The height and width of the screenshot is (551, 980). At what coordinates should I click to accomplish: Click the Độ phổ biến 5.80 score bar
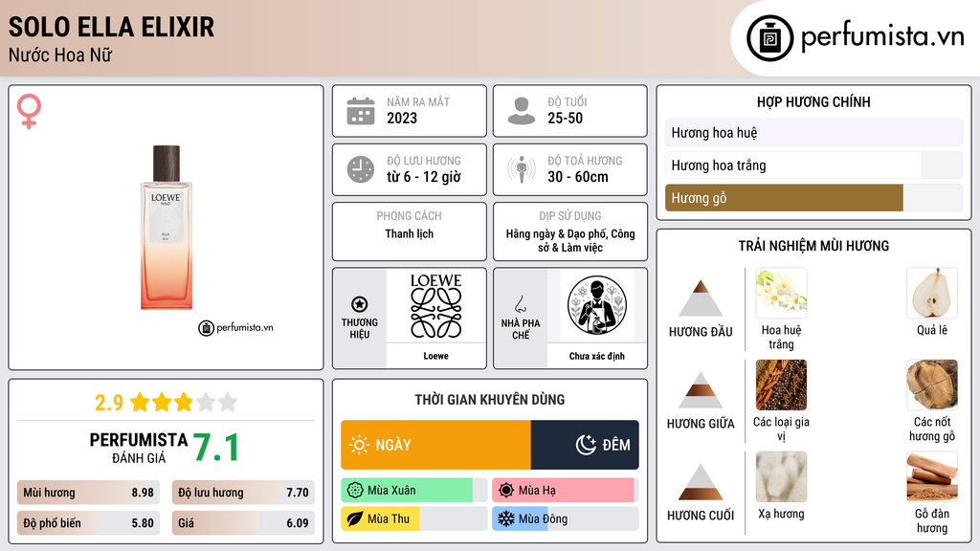click(88, 523)
